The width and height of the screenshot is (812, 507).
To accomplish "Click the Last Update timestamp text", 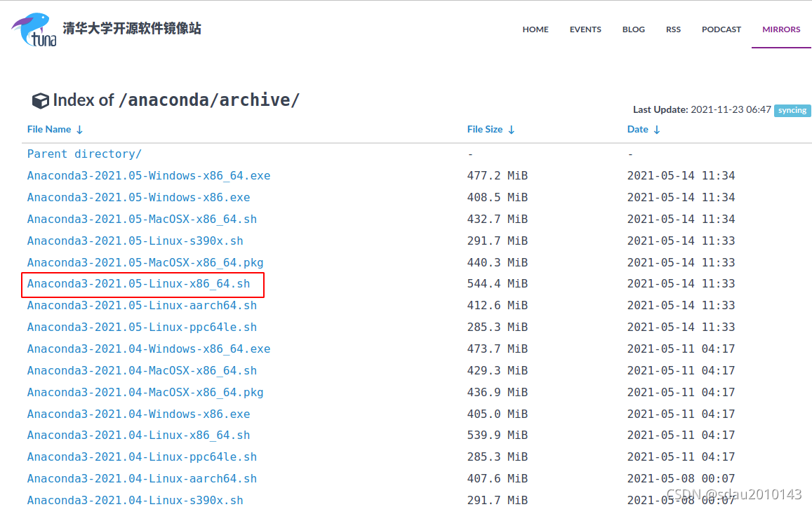I will tap(702, 109).
